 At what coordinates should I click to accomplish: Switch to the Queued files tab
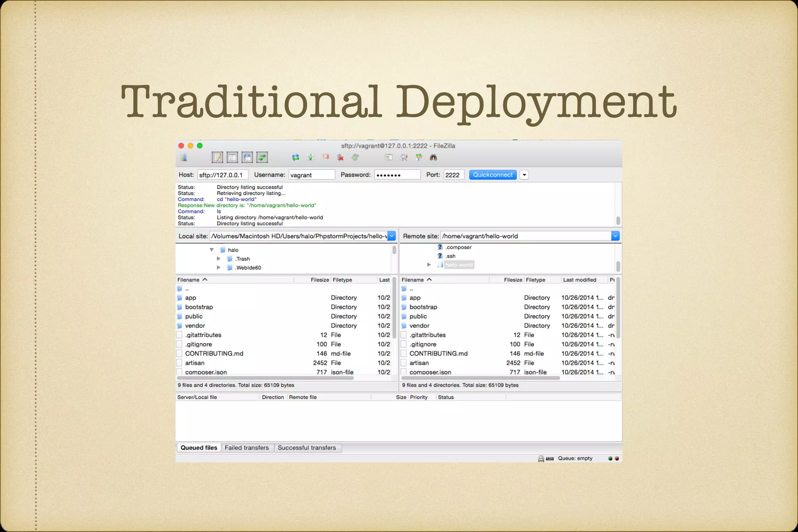coord(199,448)
